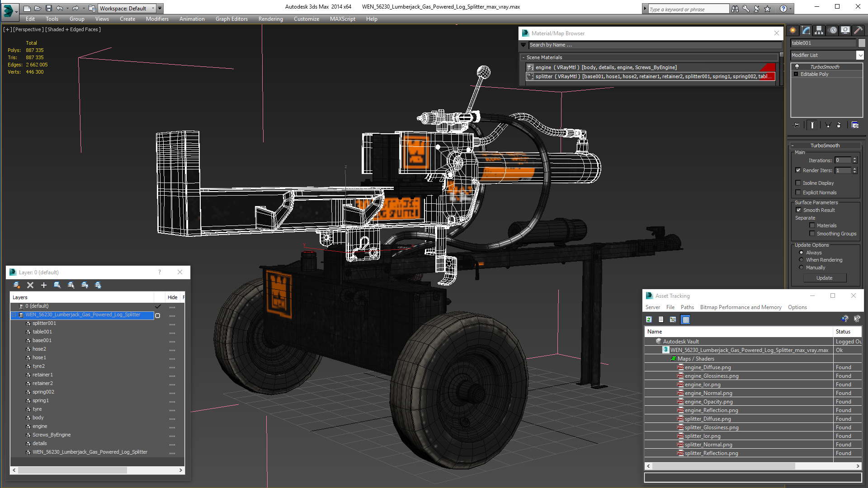The height and width of the screenshot is (488, 868).
Task: Expand Editable Poly in modifier stack
Action: [x=796, y=74]
